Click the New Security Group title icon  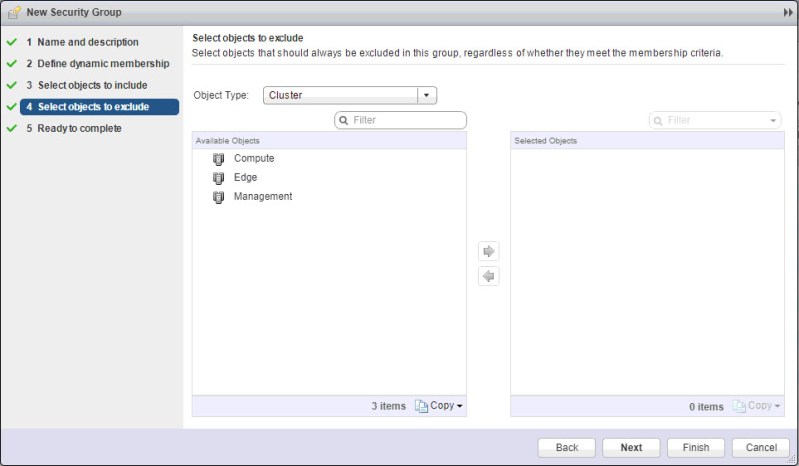pyautogui.click(x=14, y=10)
